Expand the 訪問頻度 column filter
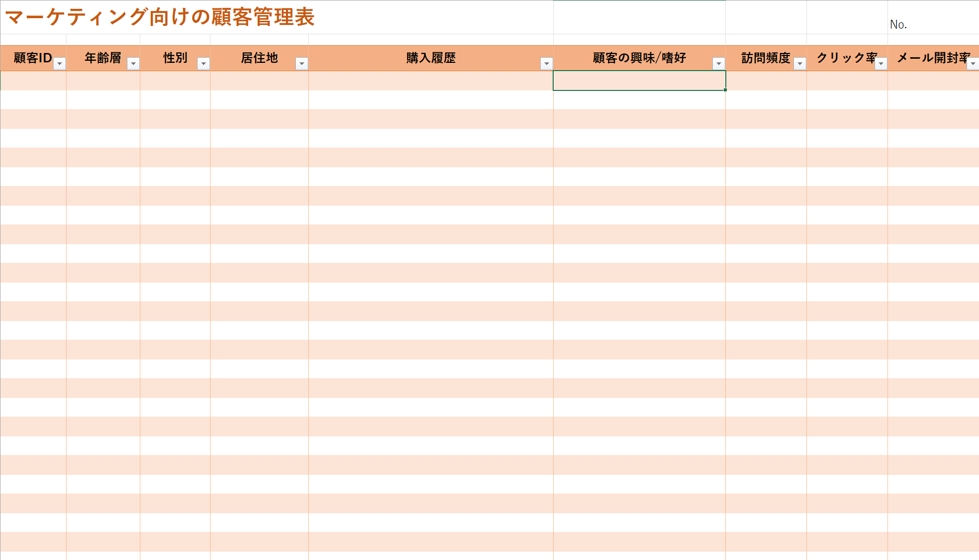The image size is (979, 560). pyautogui.click(x=800, y=63)
